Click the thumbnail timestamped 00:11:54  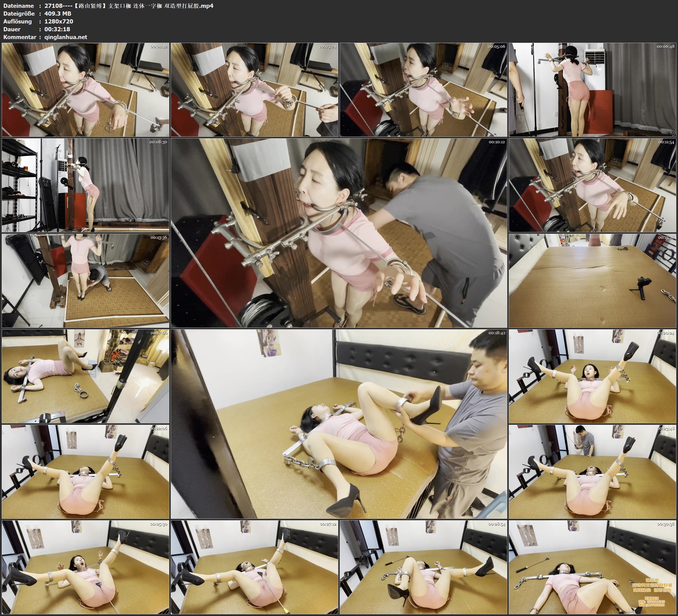click(592, 185)
